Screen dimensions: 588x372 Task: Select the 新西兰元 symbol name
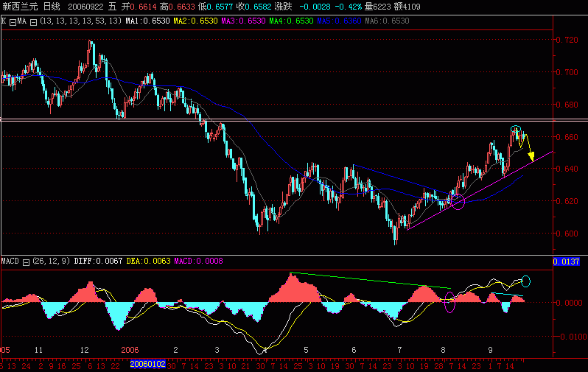coord(20,7)
